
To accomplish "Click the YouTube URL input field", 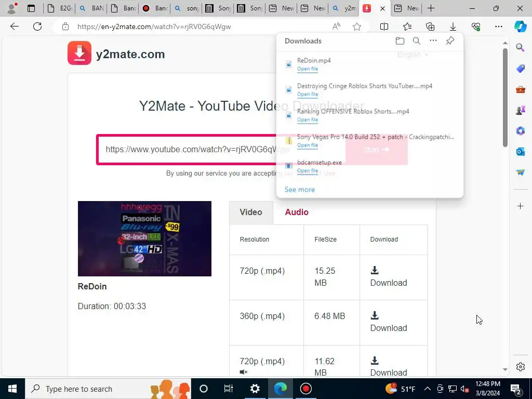I will pyautogui.click(x=220, y=150).
